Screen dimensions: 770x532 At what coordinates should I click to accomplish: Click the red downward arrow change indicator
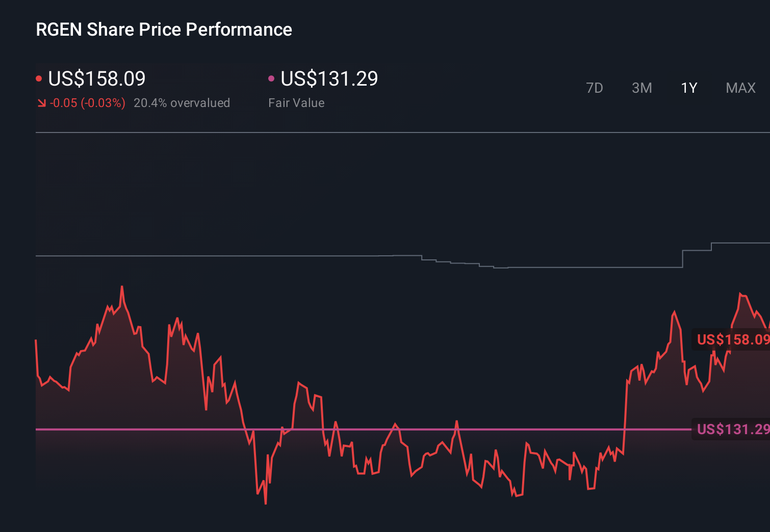click(x=41, y=102)
